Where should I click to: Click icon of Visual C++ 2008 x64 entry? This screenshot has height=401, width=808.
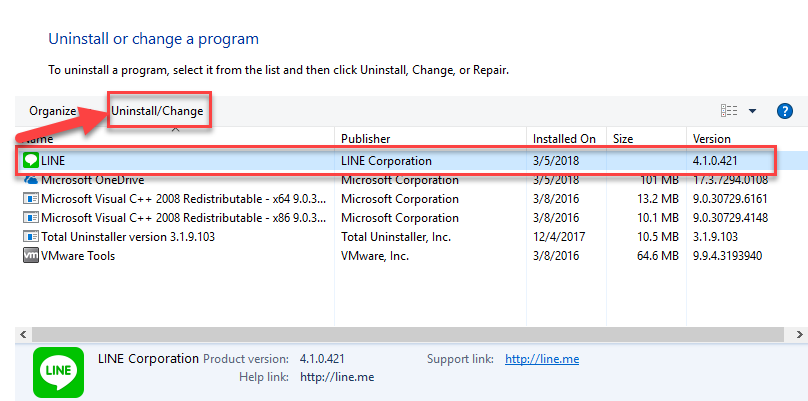coord(31,198)
